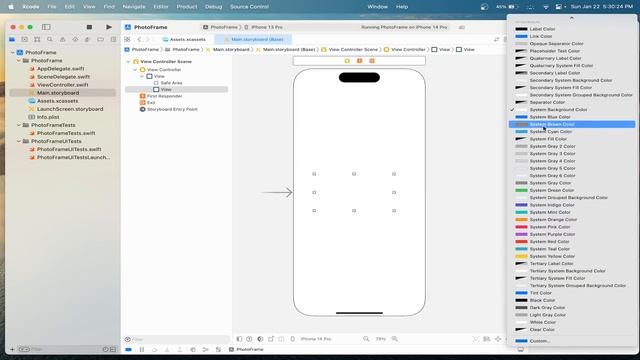
Task: Open the Source Control navigator icon
Action: point(24,40)
